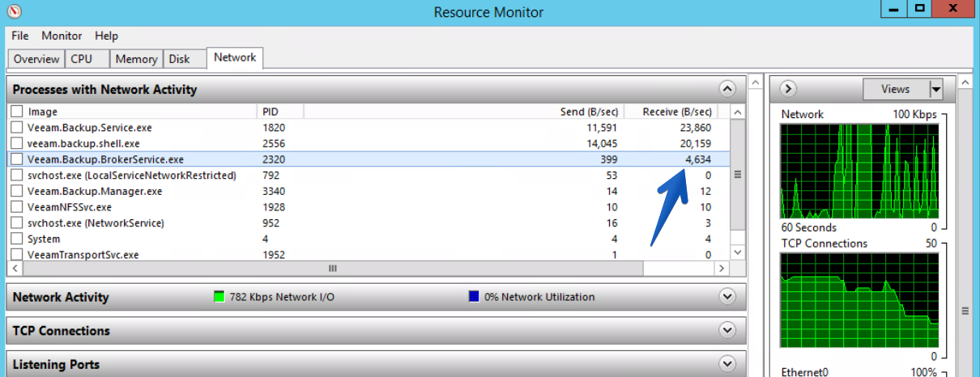The image size is (980, 377).
Task: Click the green Network I/O color swatch
Action: pyautogui.click(x=219, y=297)
